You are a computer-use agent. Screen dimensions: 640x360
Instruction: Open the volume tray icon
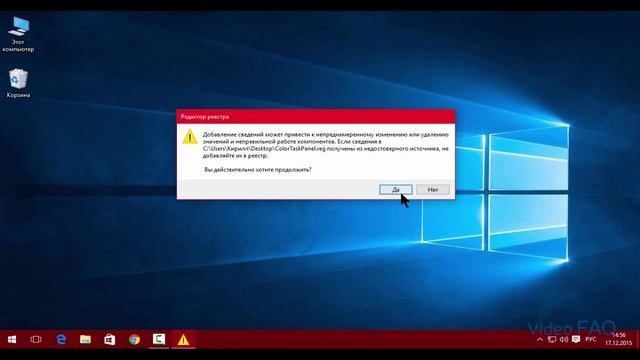pos(564,340)
